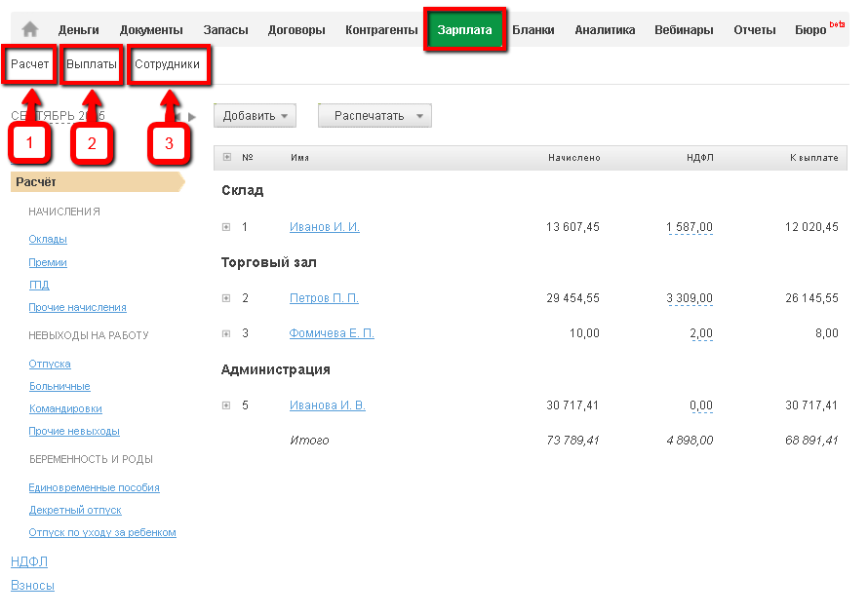
Task: Click NDFL value 2,00
Action: point(701,333)
